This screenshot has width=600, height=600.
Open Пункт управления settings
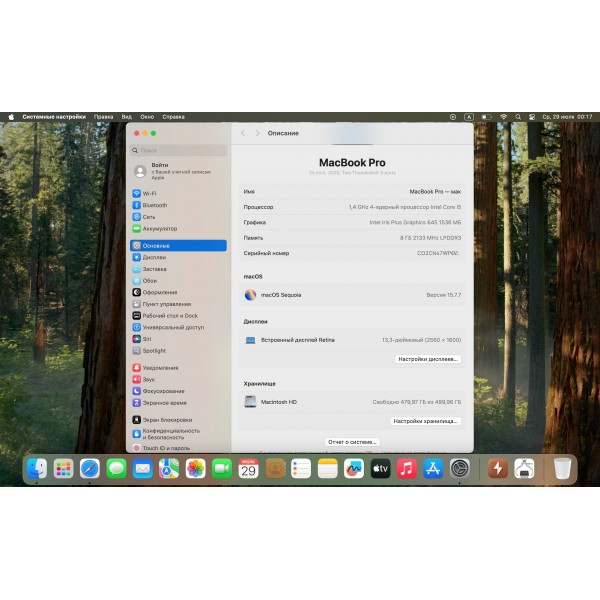point(178,304)
